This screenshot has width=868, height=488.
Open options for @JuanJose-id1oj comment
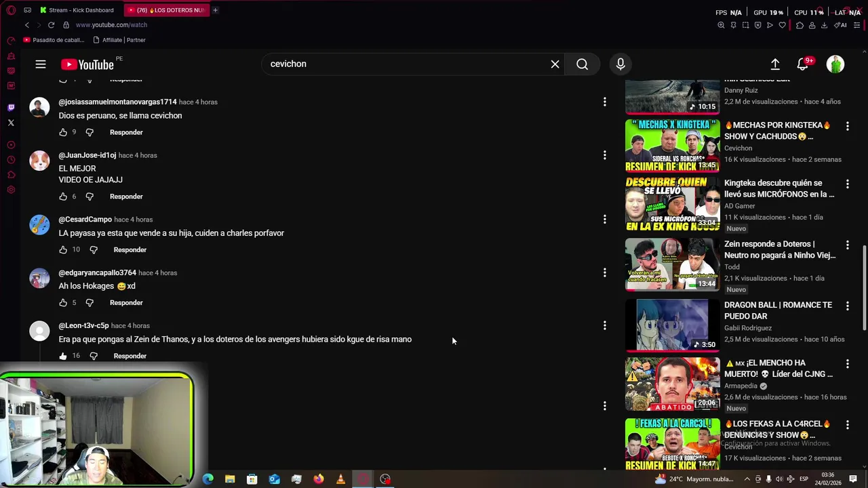pos(604,155)
